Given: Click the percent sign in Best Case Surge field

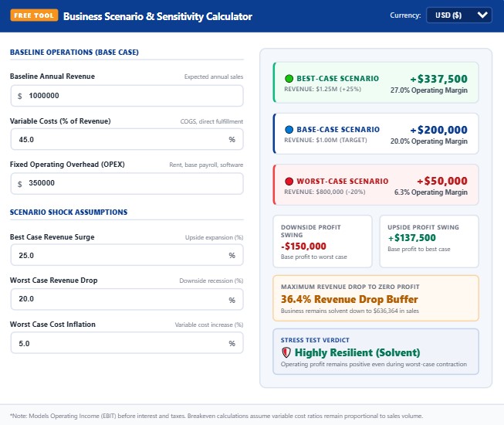Looking at the screenshot, I should (232, 256).
